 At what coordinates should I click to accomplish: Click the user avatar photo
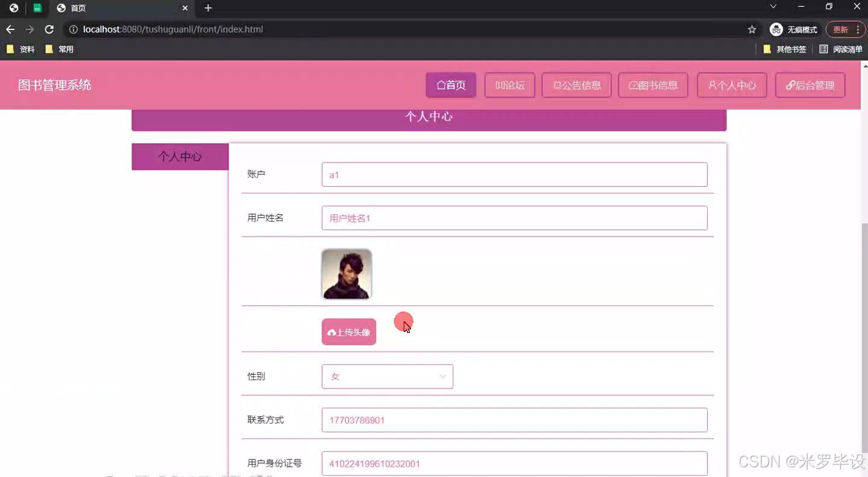pyautogui.click(x=347, y=274)
